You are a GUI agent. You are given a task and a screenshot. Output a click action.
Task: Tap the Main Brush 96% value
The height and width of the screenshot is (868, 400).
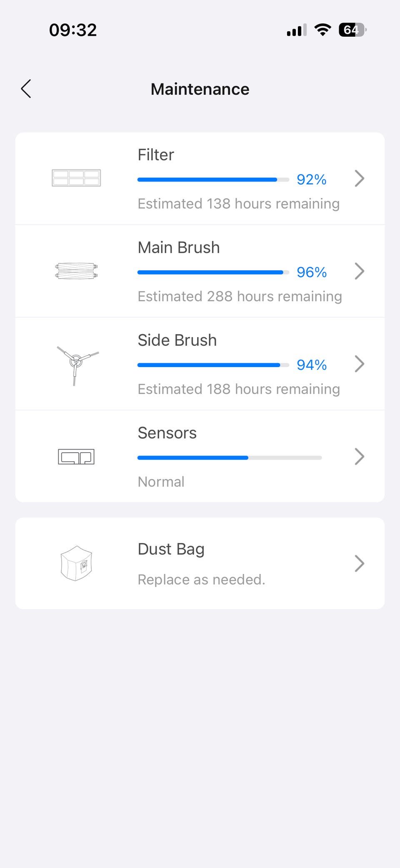311,272
